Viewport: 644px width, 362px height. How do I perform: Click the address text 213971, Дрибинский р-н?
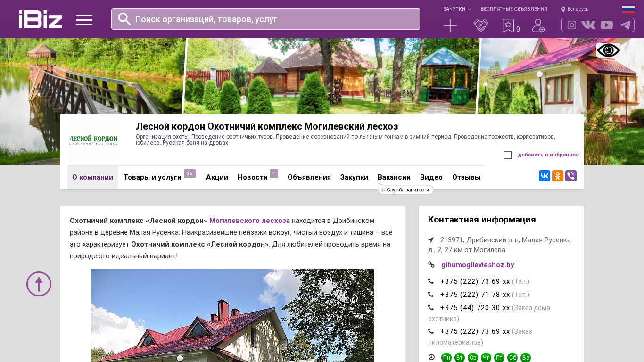(499, 245)
